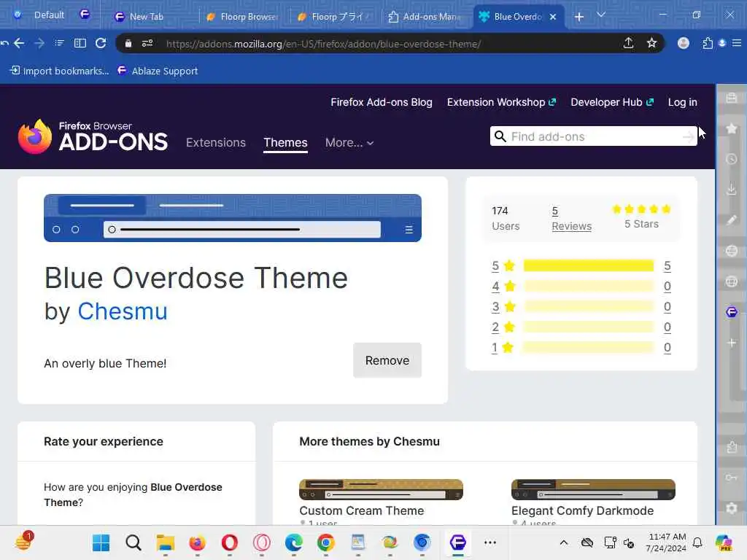Bookmark this page with the star icon
The width and height of the screenshot is (747, 560).
click(x=651, y=43)
